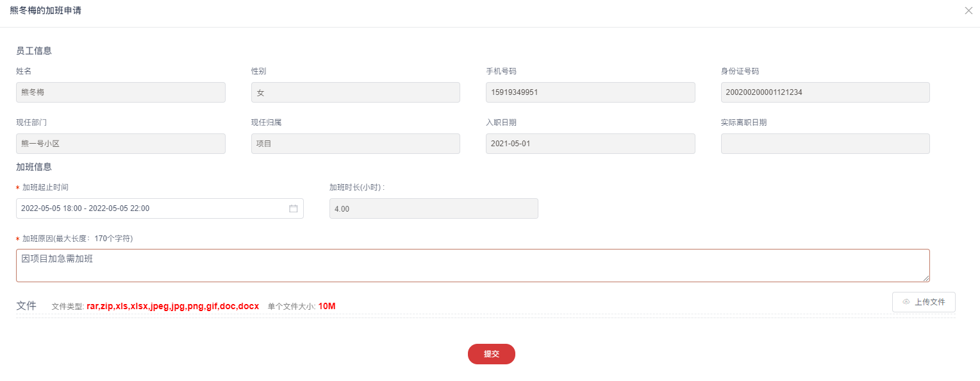The width and height of the screenshot is (980, 381).
Task: Focus the 加班原因 text area
Action: [472, 266]
